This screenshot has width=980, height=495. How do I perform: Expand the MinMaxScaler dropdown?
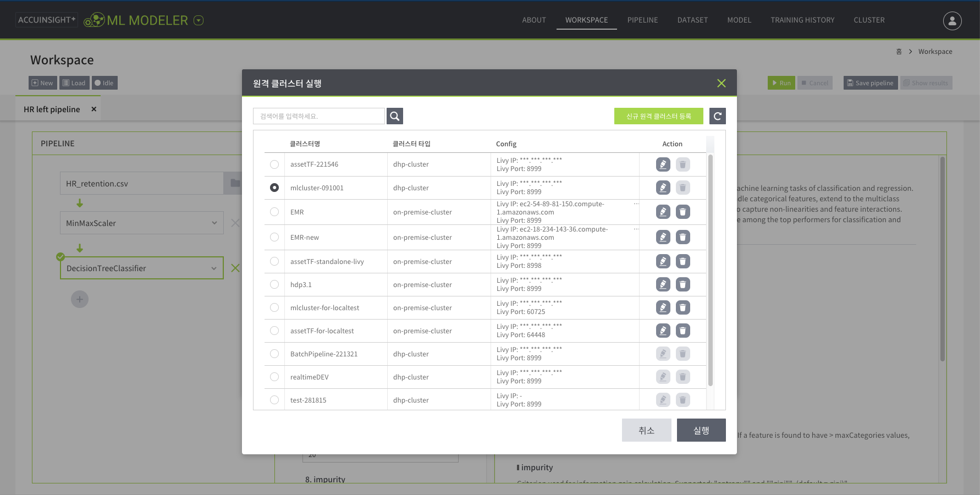pos(214,223)
